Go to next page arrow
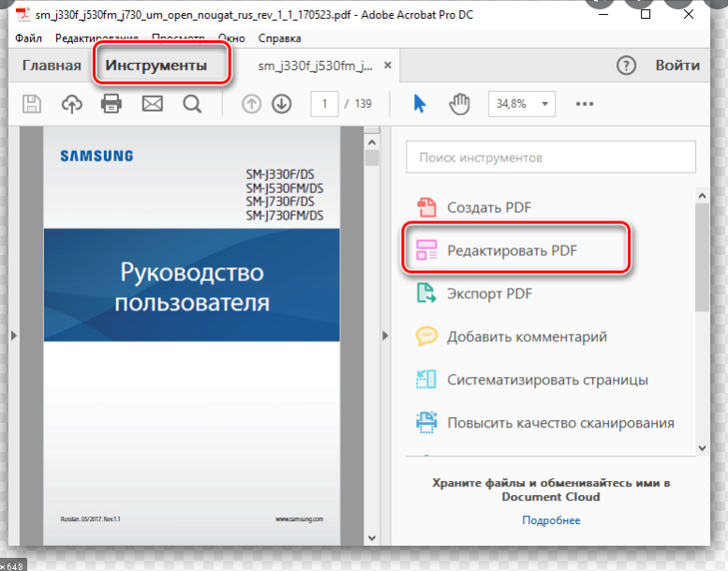This screenshot has height=571, width=728. 281,104
